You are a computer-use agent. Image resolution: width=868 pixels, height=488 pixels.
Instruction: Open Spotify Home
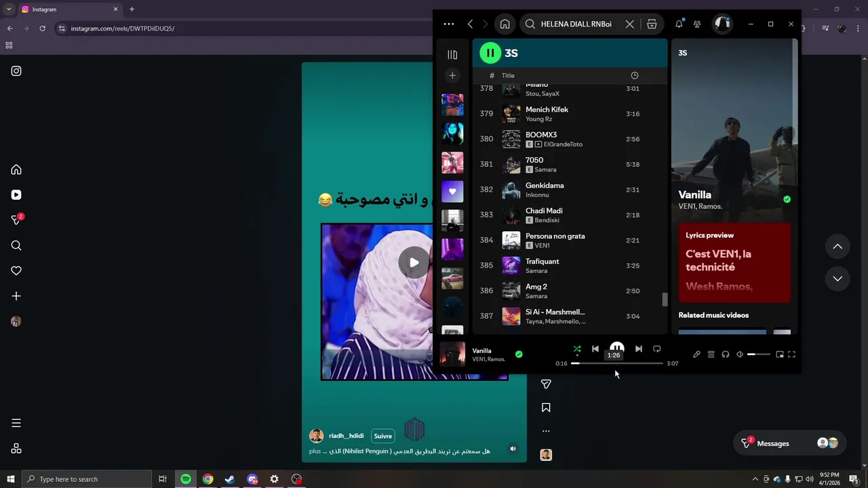(x=505, y=24)
